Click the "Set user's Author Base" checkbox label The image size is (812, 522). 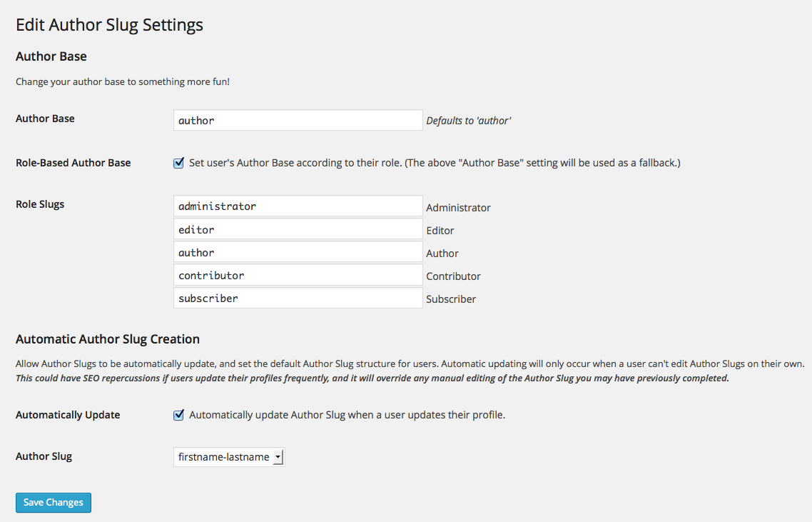coord(435,163)
